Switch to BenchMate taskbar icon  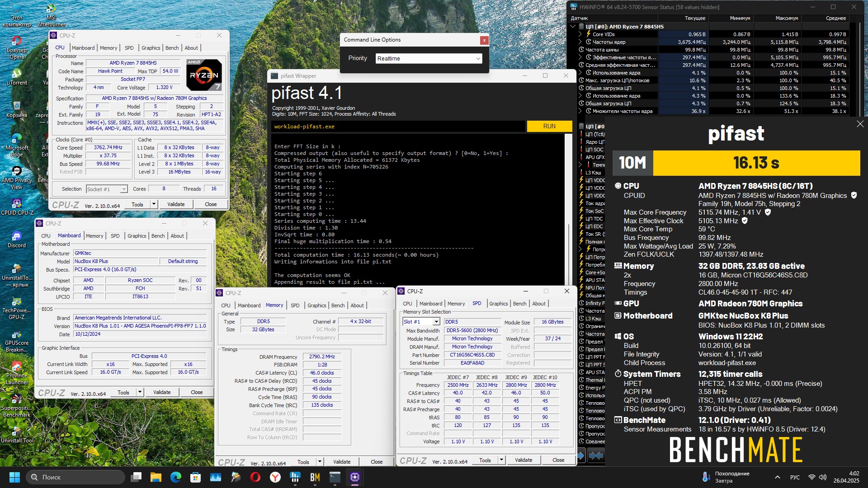(315, 477)
